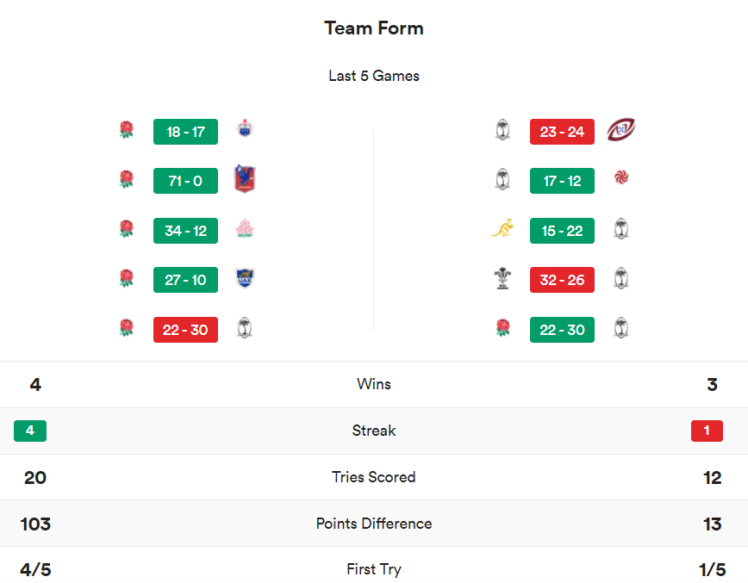The width and height of the screenshot is (748, 583).
Task: Open the 71 - 0 match result
Action: 186,180
